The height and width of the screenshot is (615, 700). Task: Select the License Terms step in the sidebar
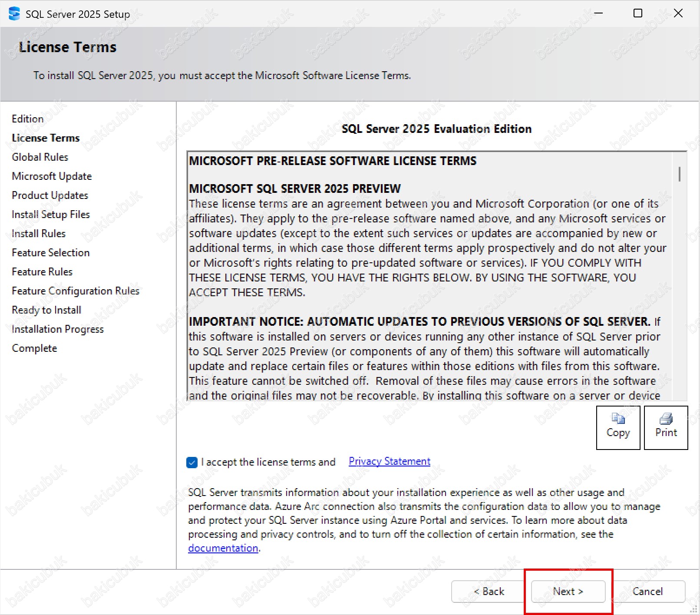46,138
